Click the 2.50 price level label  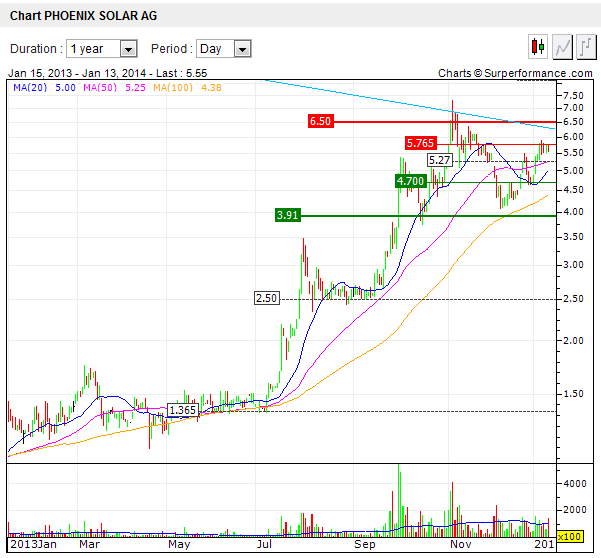pyautogui.click(x=267, y=298)
